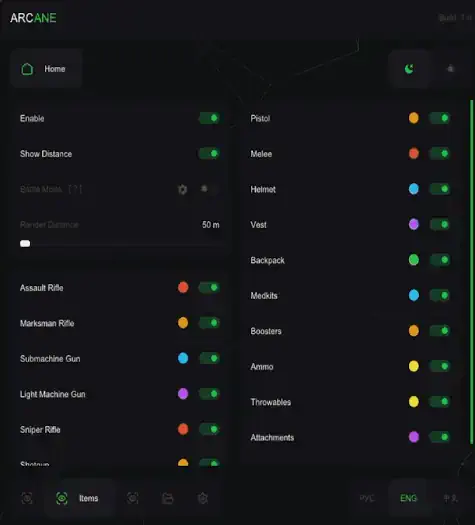The width and height of the screenshot is (475, 525).
Task: Click the "50 m" render distance value
Action: (x=211, y=225)
